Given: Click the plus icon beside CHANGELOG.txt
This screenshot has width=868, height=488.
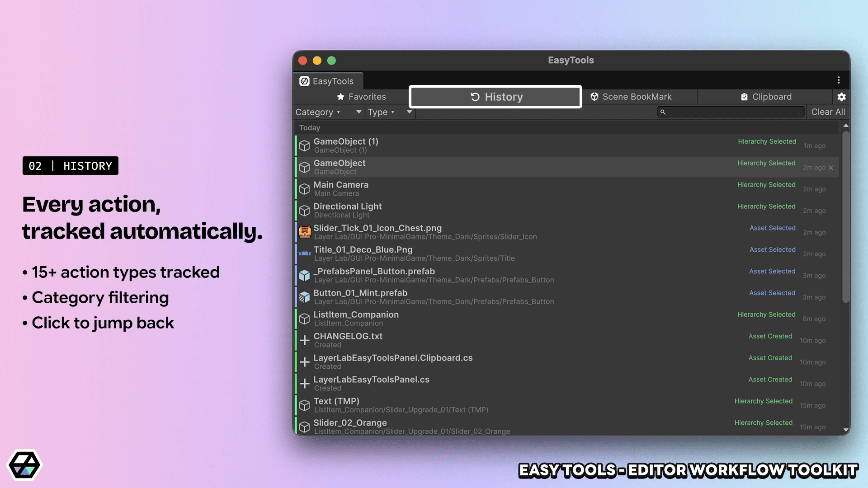Looking at the screenshot, I should [305, 340].
